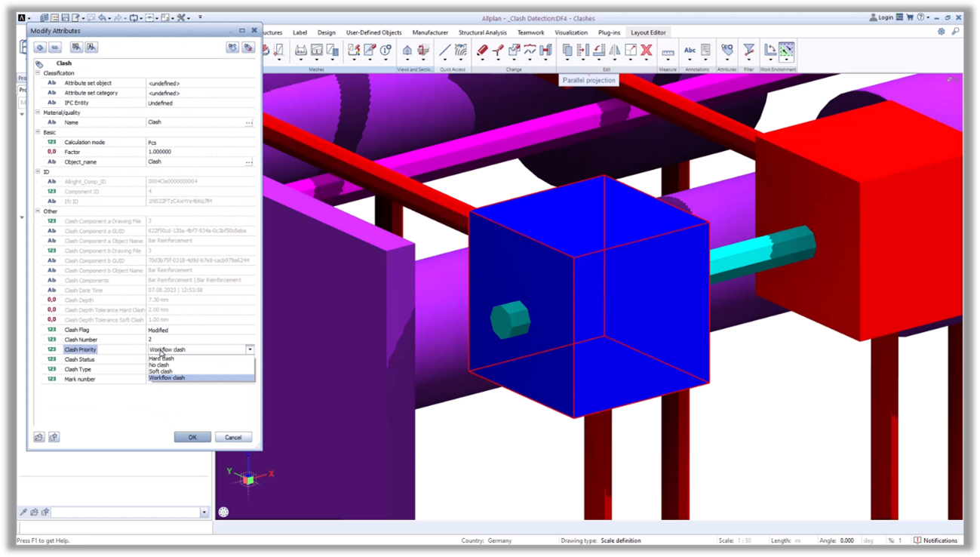Open the Attributes ribbon tool
Screen dimensions: 980x557
(x=727, y=51)
